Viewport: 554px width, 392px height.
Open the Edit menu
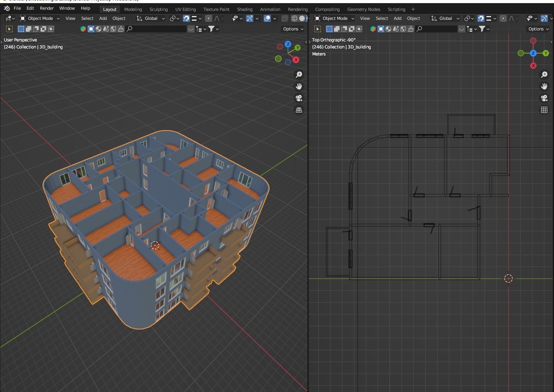[x=30, y=8]
